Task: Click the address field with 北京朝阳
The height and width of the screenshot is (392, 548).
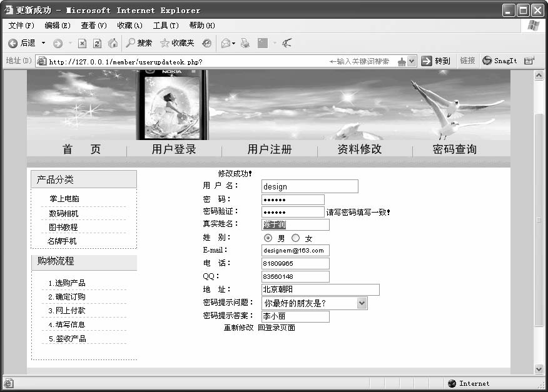Action: pyautogui.click(x=320, y=289)
